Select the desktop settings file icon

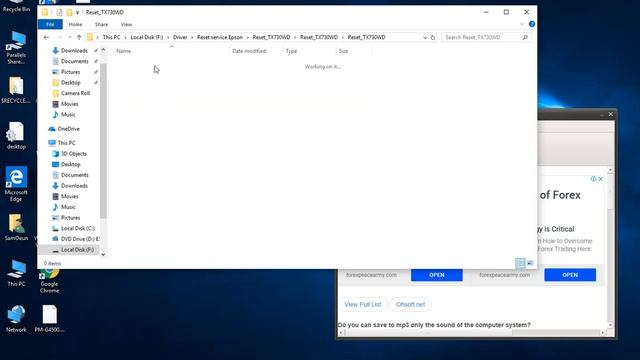(x=16, y=136)
